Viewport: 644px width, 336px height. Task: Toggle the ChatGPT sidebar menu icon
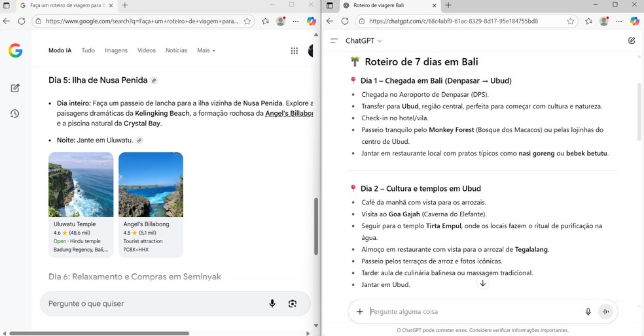(x=334, y=41)
